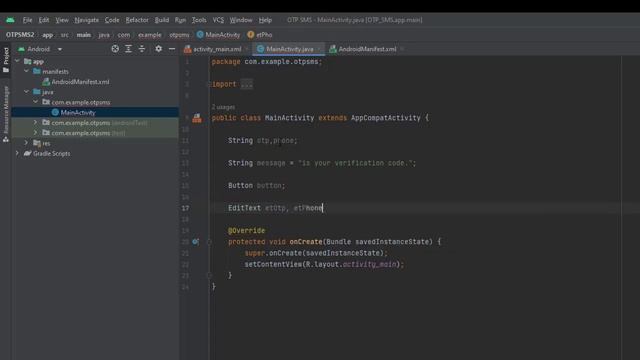This screenshot has width=640, height=360.
Task: Open the Window menu
Action: coord(241,20)
